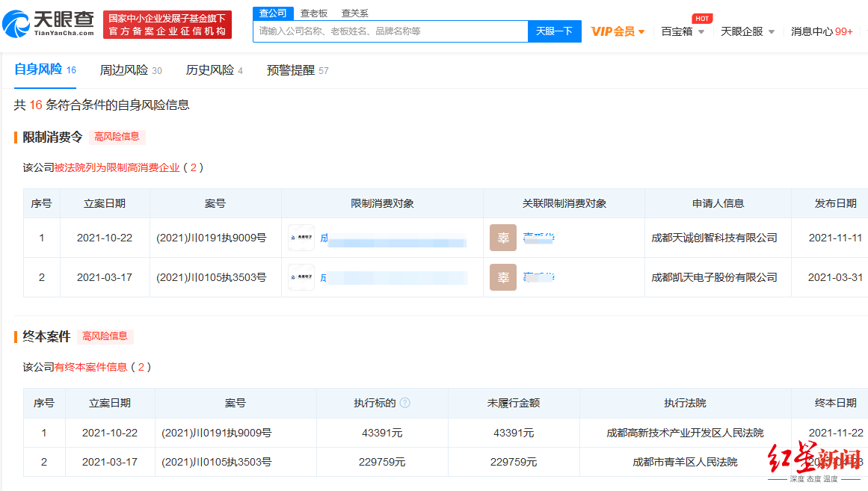Select the 查公司 search tab
868x491 pixels.
[273, 13]
